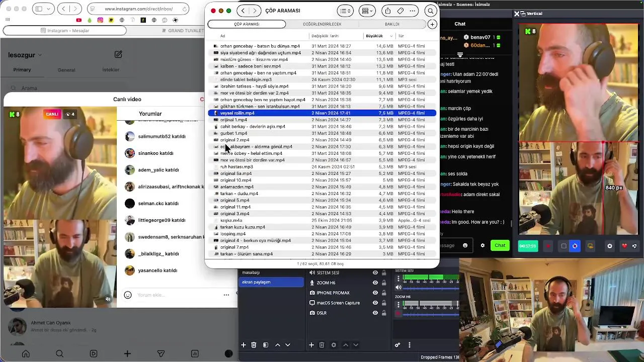
Task: Go back in Safari
Action: point(64,9)
